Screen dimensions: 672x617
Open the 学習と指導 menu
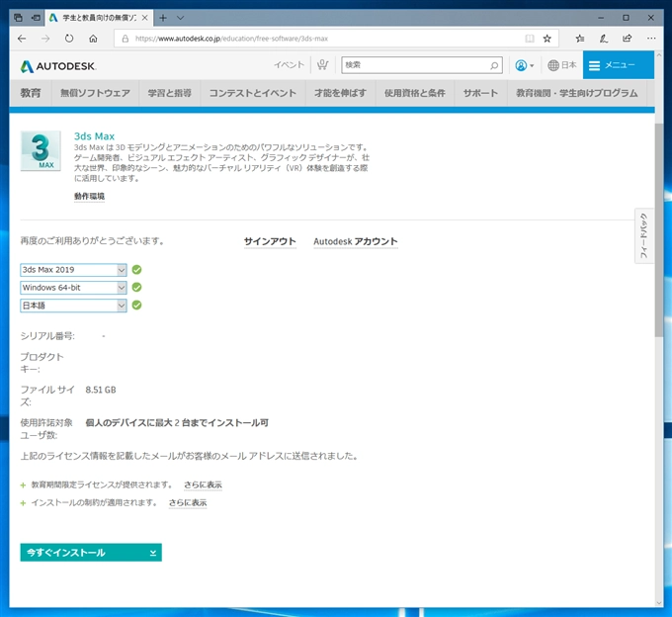(170, 93)
